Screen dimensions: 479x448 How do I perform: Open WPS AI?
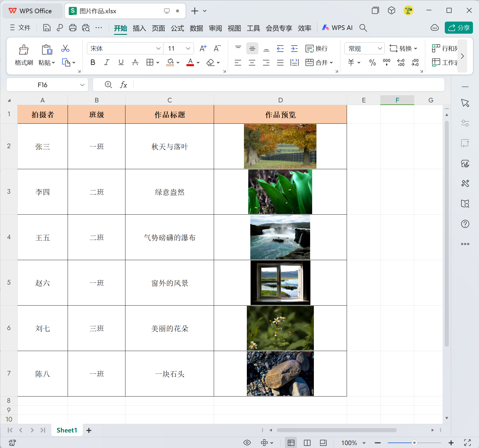coord(337,28)
